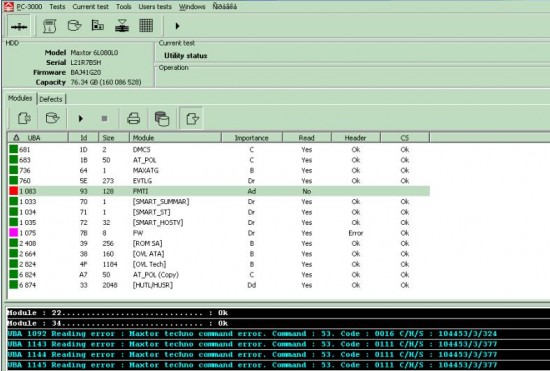Select the [ROM SA] module row
The width and height of the screenshot is (550, 371).
point(219,243)
